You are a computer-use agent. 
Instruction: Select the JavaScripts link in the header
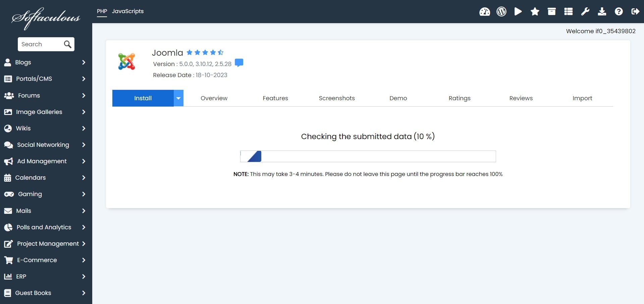127,11
